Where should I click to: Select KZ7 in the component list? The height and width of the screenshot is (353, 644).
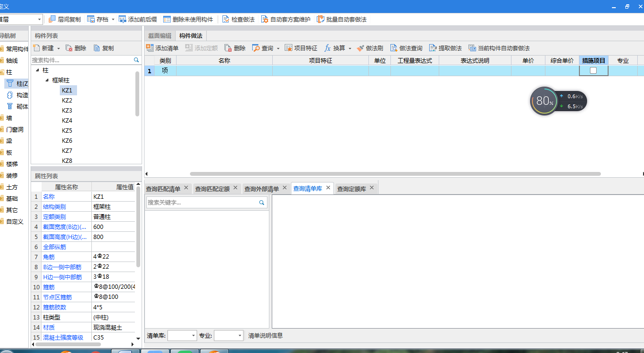(x=67, y=150)
